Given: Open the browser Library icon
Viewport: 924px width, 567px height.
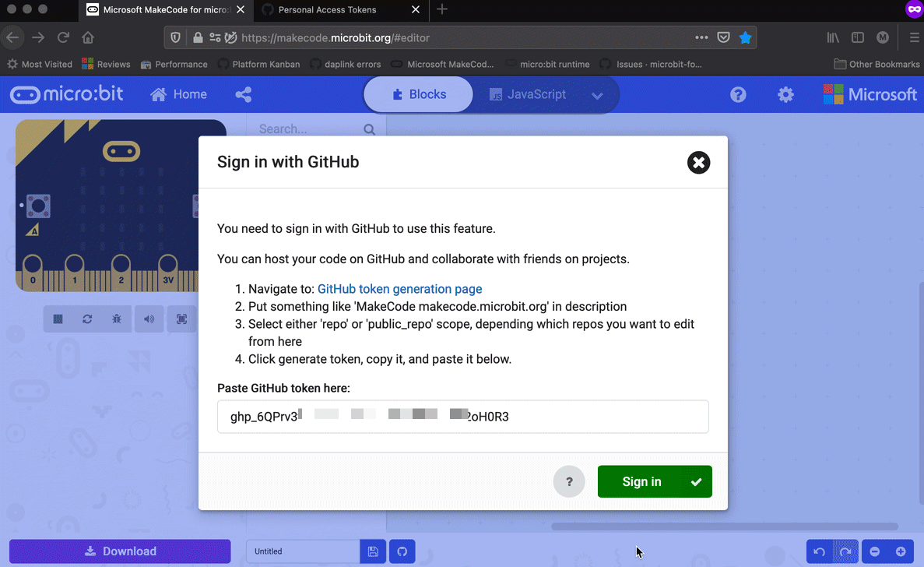Looking at the screenshot, I should coord(833,37).
